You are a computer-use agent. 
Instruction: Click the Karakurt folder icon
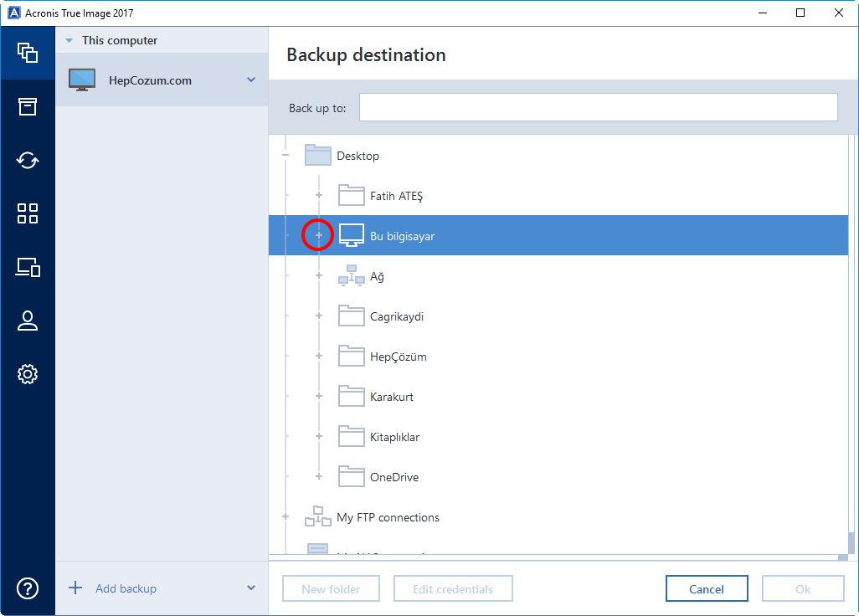click(351, 396)
